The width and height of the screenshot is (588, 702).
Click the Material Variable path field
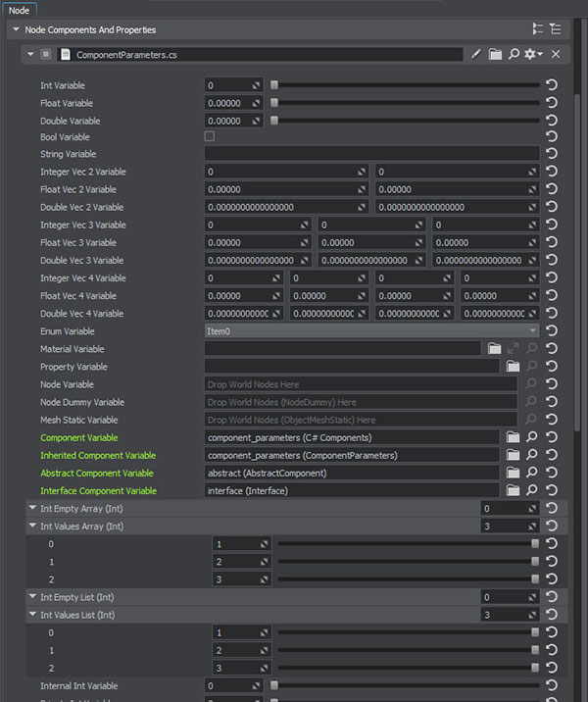[343, 349]
